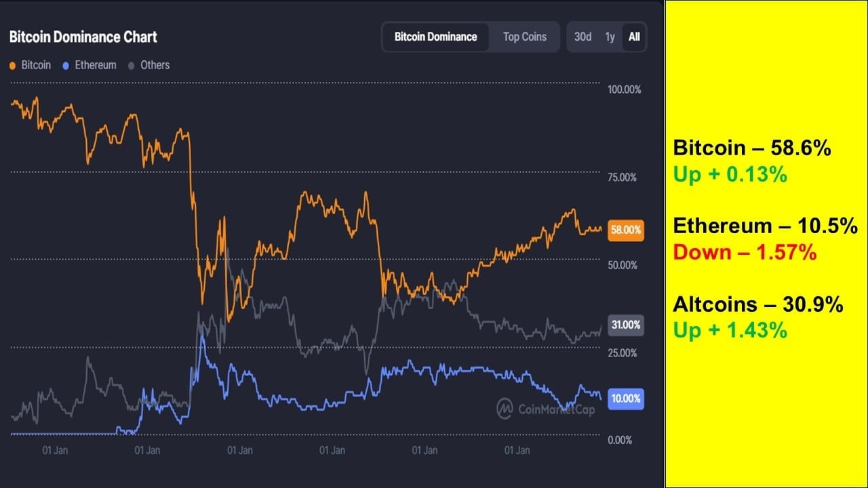Click the "Bitcoin – 58.6%" text

click(x=752, y=148)
